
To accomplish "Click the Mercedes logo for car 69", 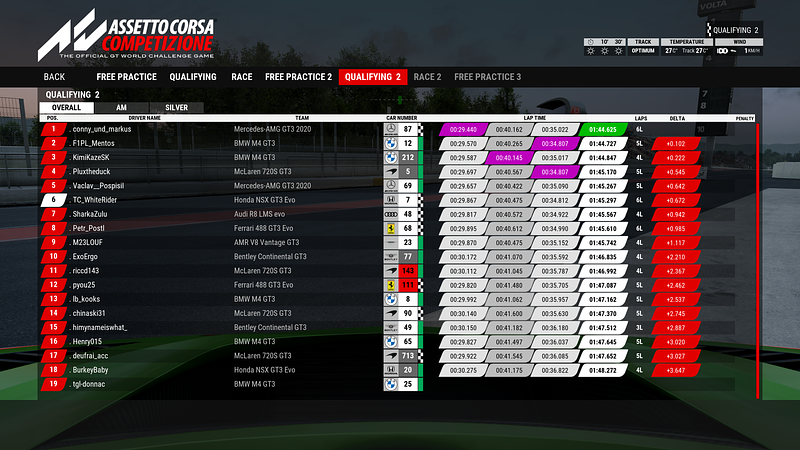I will pyautogui.click(x=391, y=186).
